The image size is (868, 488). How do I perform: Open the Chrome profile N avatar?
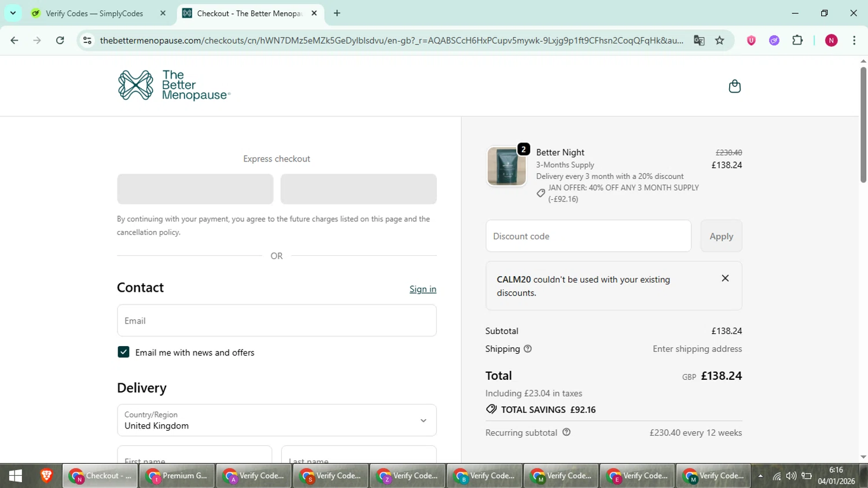coord(832,41)
